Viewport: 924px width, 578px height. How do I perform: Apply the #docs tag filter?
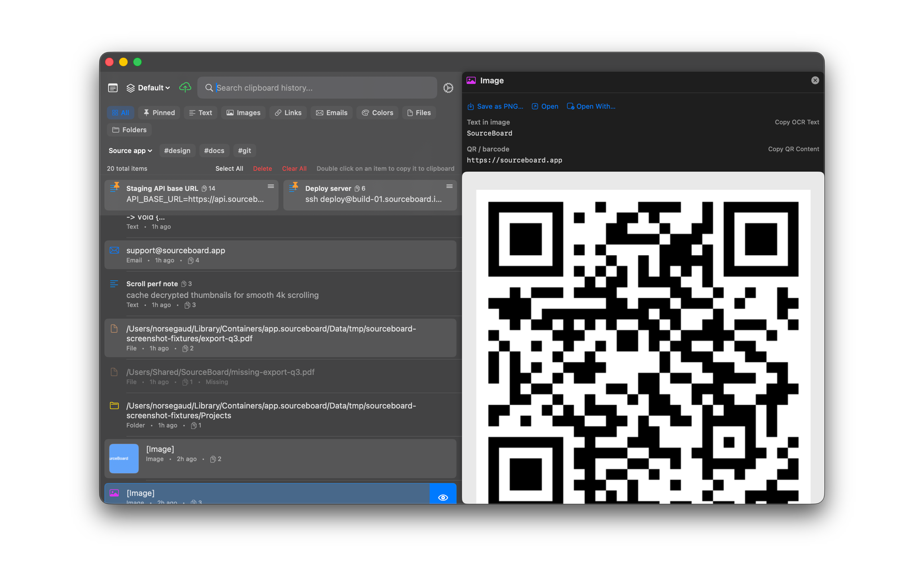[214, 151]
